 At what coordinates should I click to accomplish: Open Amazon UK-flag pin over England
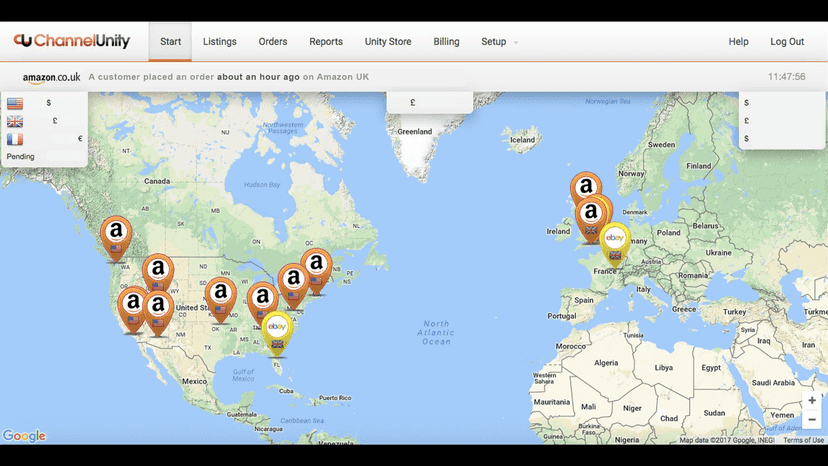coord(590,218)
